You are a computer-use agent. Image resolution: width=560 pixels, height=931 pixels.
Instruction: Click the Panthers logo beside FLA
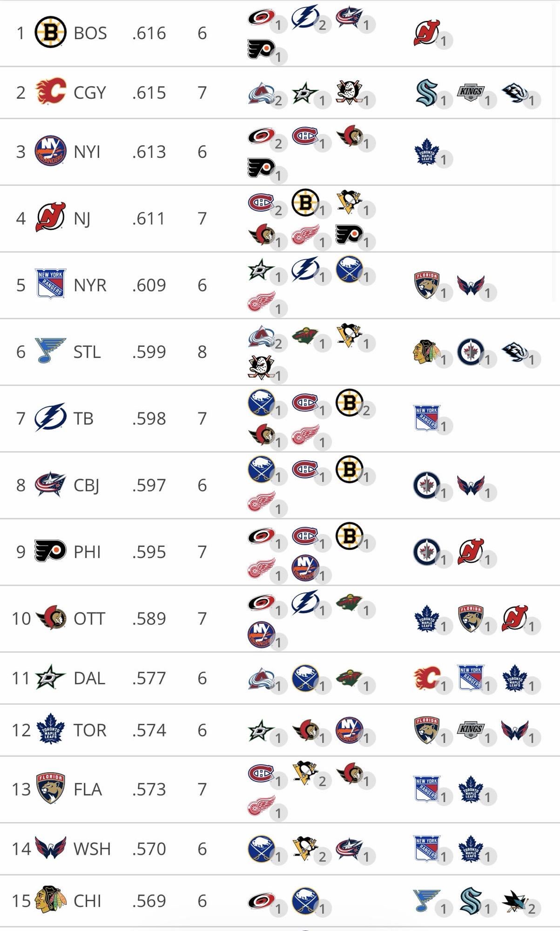(x=51, y=789)
